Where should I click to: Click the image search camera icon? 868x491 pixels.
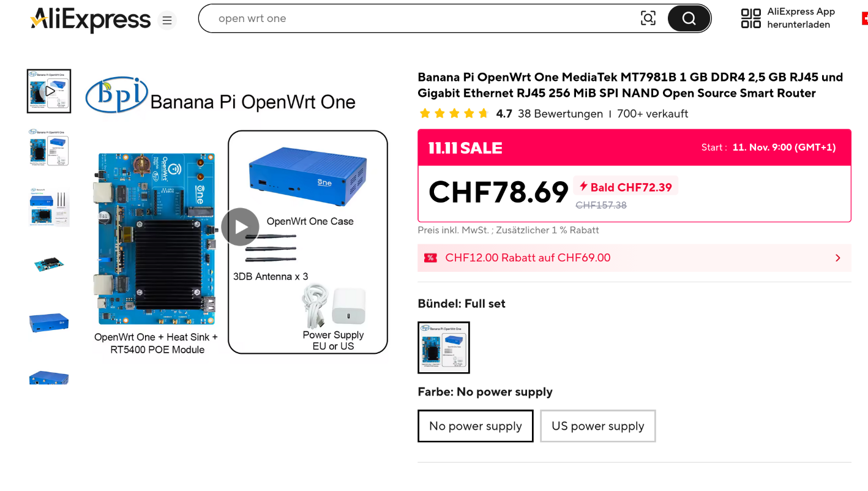coord(648,18)
